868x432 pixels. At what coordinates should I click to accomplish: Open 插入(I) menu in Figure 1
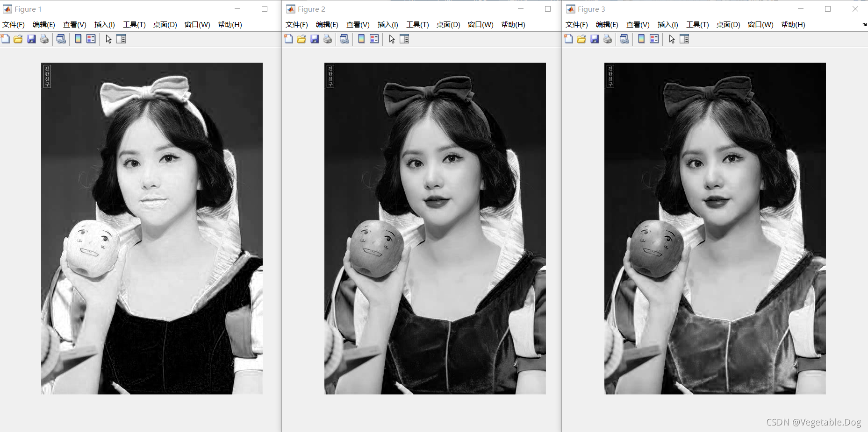pyautogui.click(x=105, y=24)
